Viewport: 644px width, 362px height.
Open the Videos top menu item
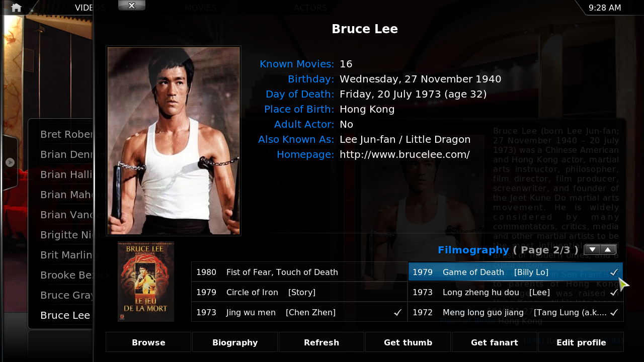click(90, 8)
